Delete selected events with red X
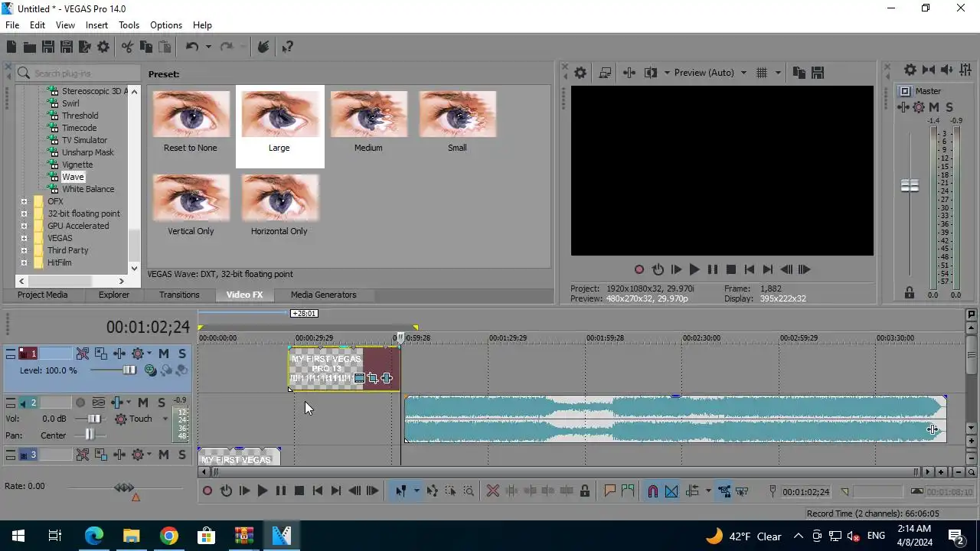This screenshot has height=551, width=980. [493, 491]
